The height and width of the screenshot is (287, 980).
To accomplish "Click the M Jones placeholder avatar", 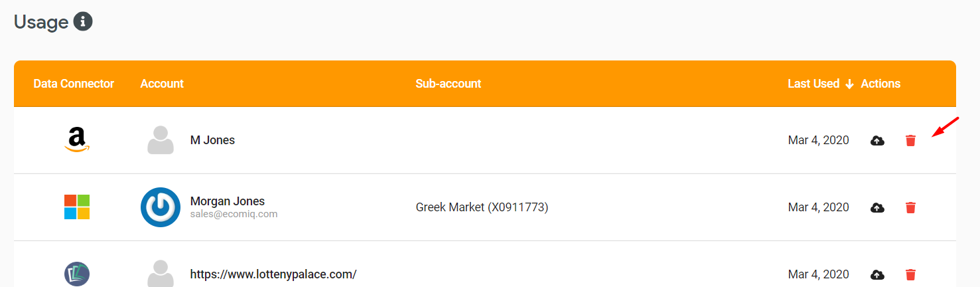I will click(x=161, y=140).
